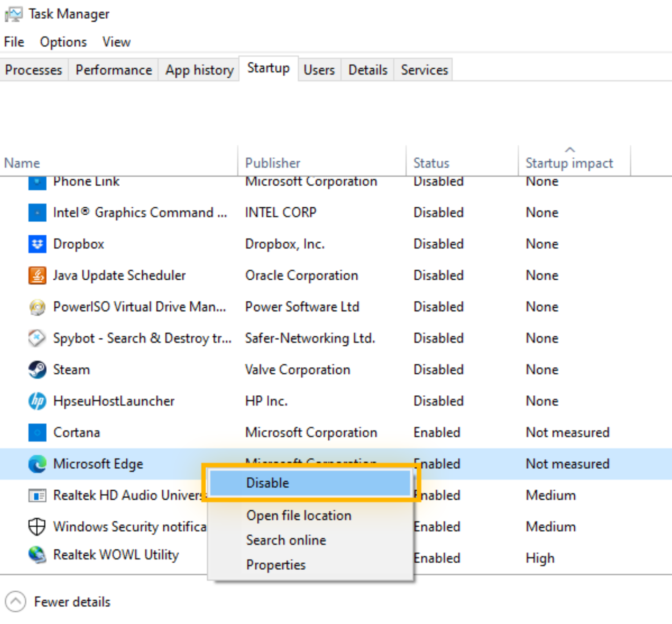
Task: Click the Task Manager title bar icon
Action: point(13,14)
